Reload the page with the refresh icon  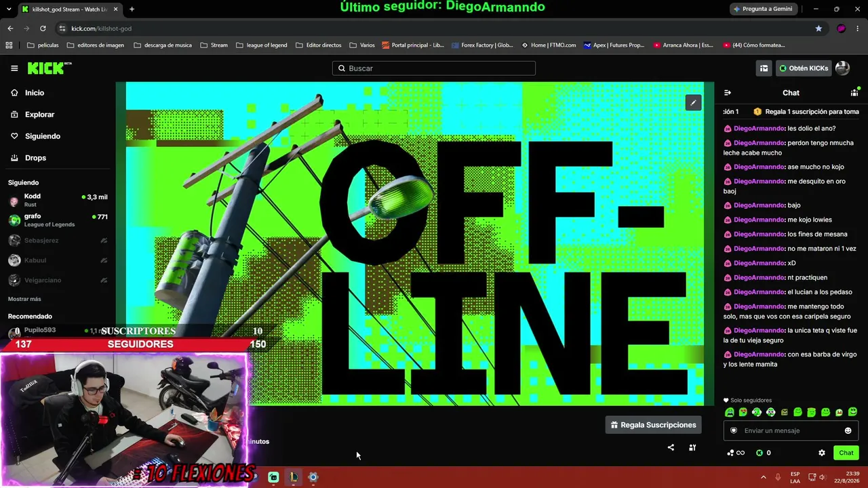(43, 28)
